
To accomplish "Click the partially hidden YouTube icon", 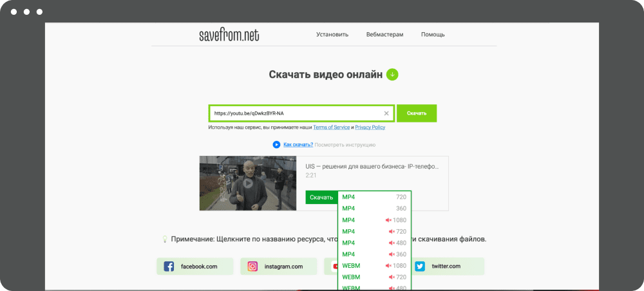I will (334, 267).
